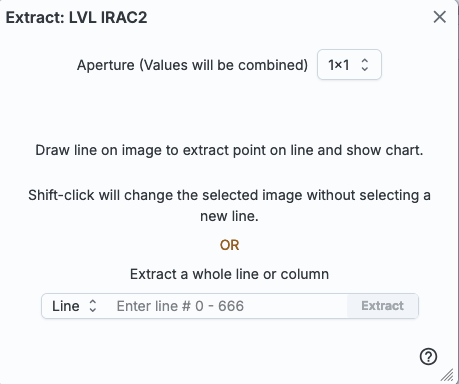Click the 'Draw line on image' instruction text

[229, 150]
